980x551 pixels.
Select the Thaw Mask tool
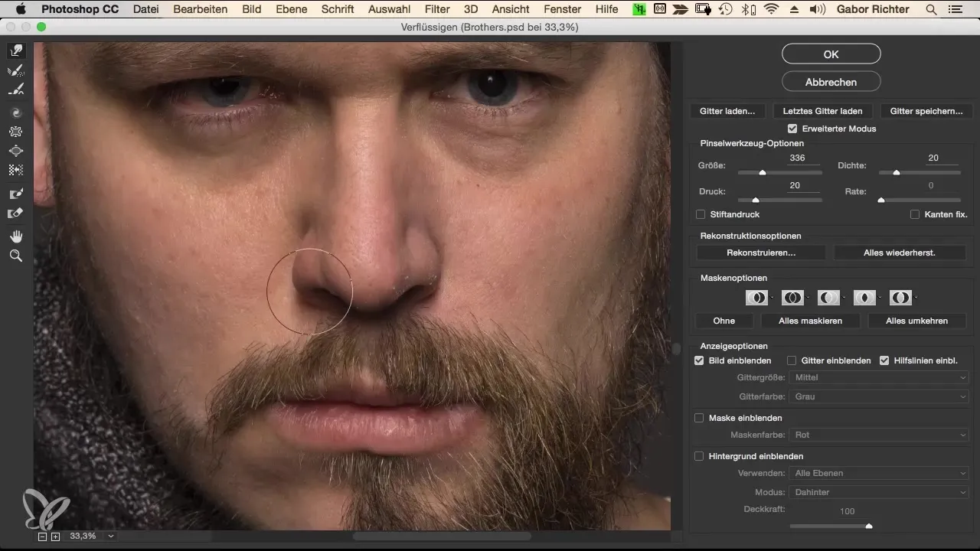[x=16, y=214]
